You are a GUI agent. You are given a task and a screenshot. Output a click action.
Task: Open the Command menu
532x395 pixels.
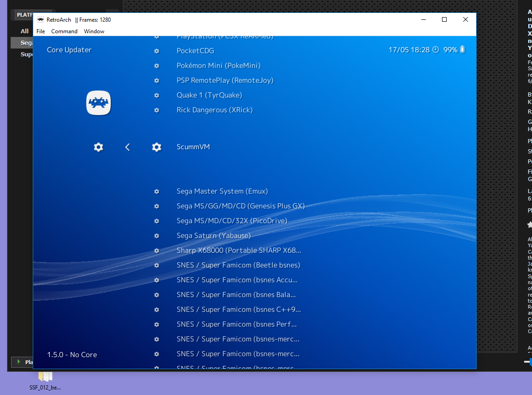click(x=64, y=31)
